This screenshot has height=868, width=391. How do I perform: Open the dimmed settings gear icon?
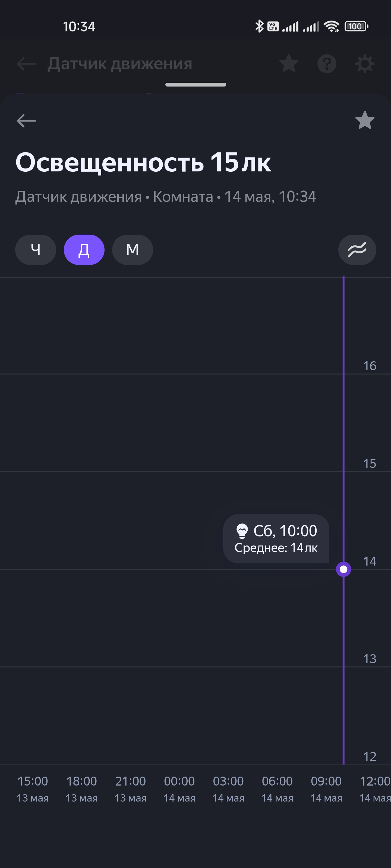[x=365, y=63]
